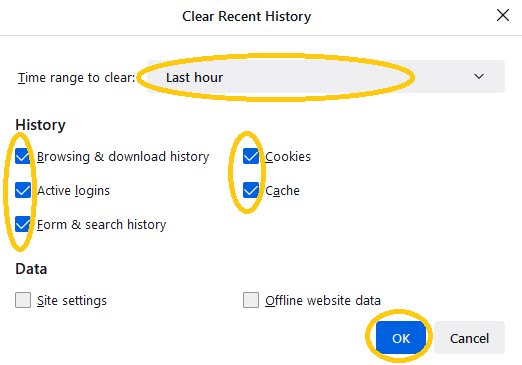Close the Clear Recent History dialog
The image size is (522, 365).
(x=503, y=15)
